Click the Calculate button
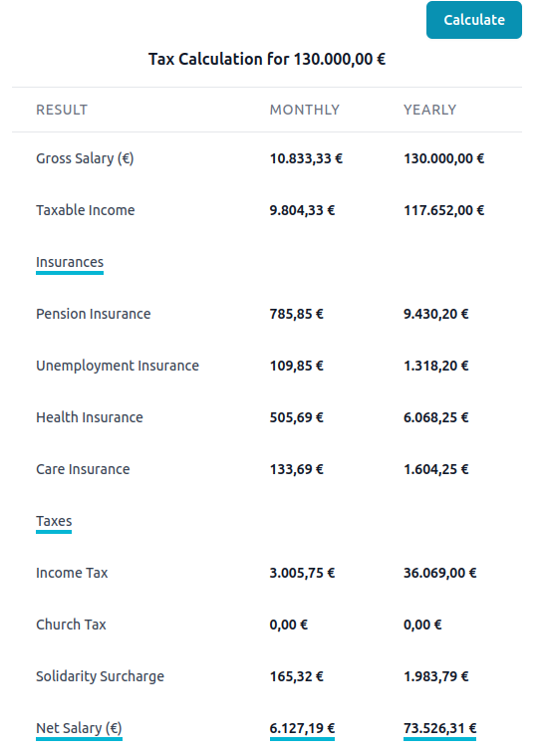The image size is (541, 756). pyautogui.click(x=474, y=20)
